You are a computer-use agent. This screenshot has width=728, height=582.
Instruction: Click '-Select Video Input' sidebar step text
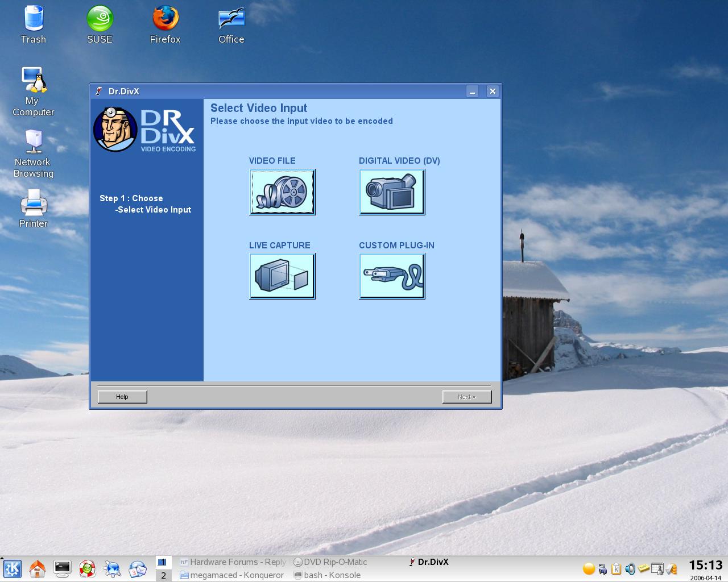pyautogui.click(x=153, y=210)
